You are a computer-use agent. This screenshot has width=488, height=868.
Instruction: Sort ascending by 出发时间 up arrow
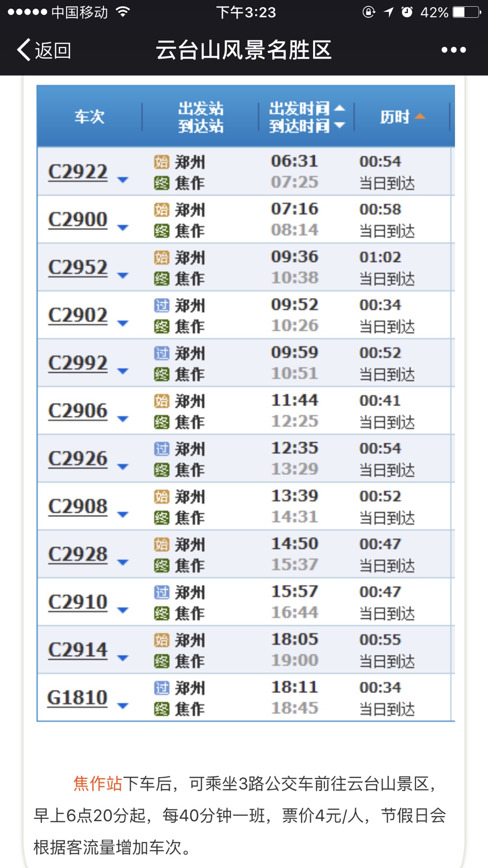click(339, 108)
